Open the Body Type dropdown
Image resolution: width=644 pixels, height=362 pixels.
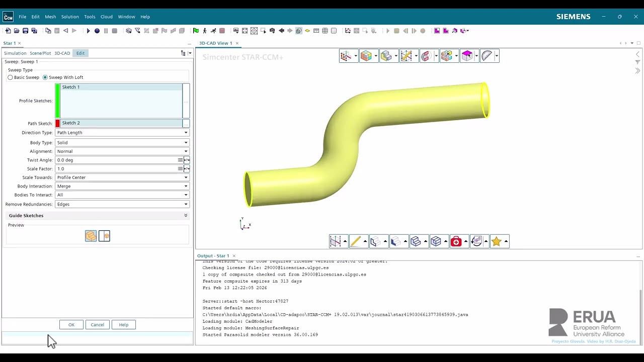122,143
